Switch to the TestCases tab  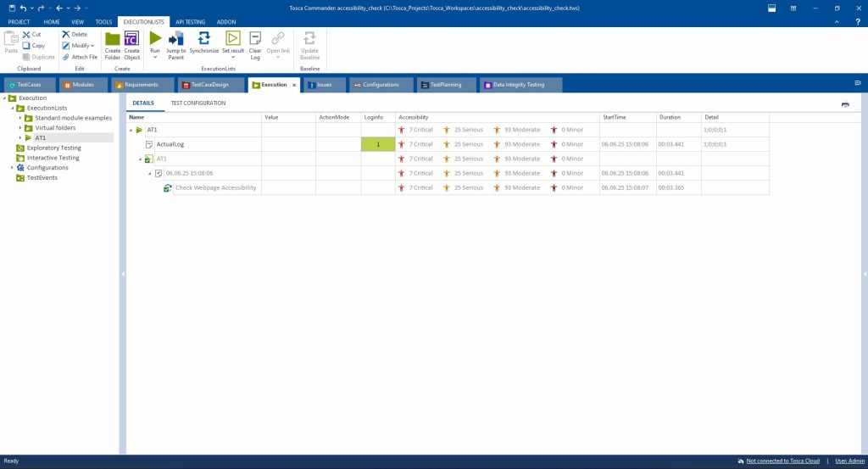30,85
